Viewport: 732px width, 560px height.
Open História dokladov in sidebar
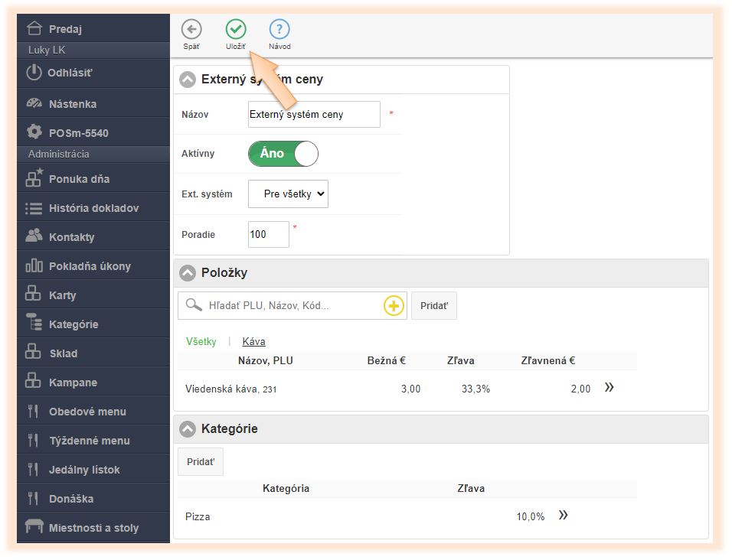coord(93,208)
